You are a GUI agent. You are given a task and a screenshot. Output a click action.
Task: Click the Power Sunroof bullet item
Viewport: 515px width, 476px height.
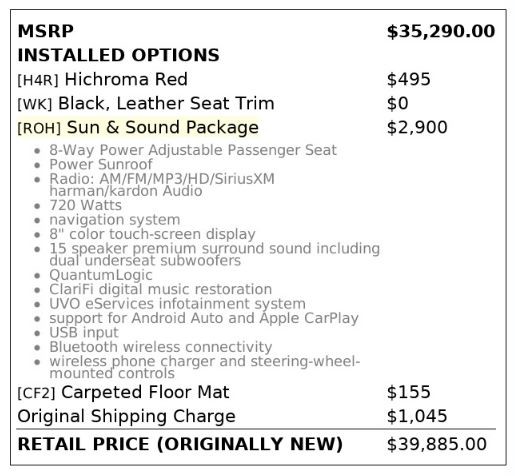[101, 164]
